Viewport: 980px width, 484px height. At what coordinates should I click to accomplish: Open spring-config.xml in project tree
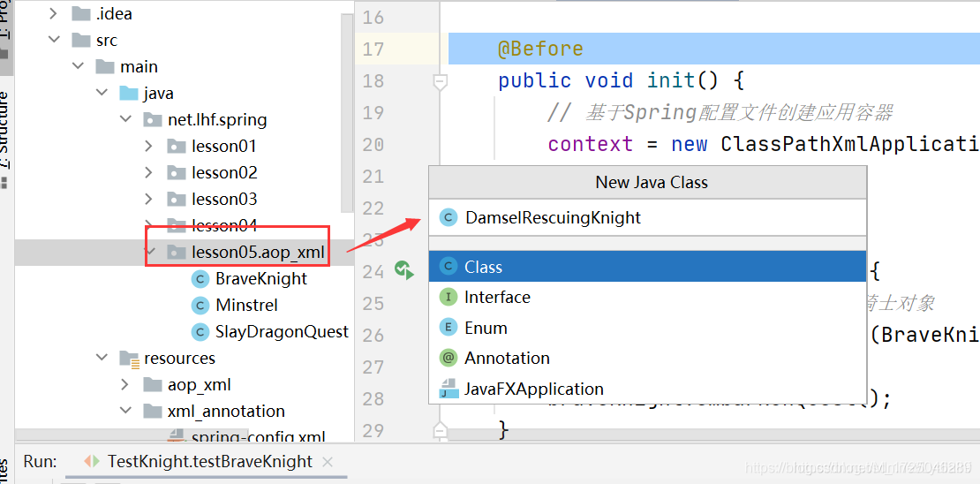pos(258,436)
